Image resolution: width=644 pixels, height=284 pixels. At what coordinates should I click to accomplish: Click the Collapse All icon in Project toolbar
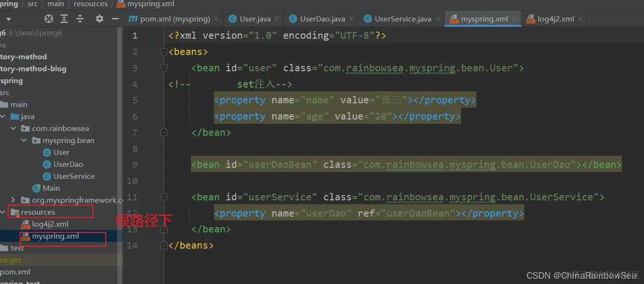coord(80,19)
